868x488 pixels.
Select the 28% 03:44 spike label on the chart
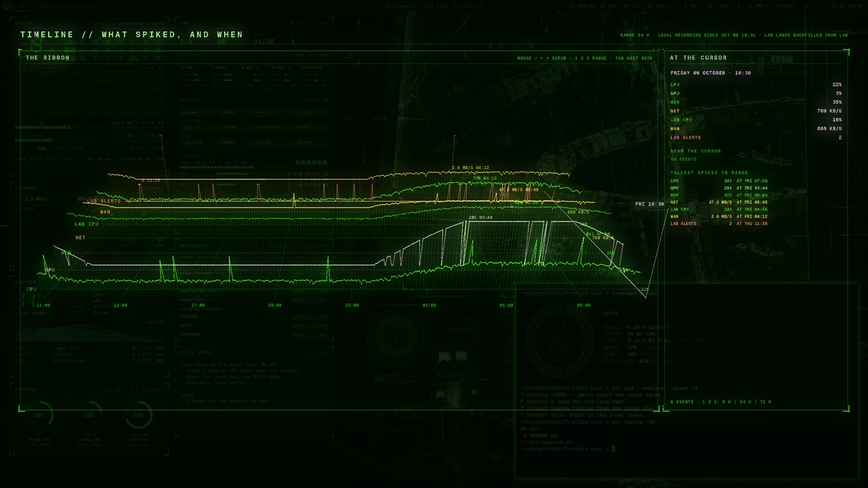481,217
